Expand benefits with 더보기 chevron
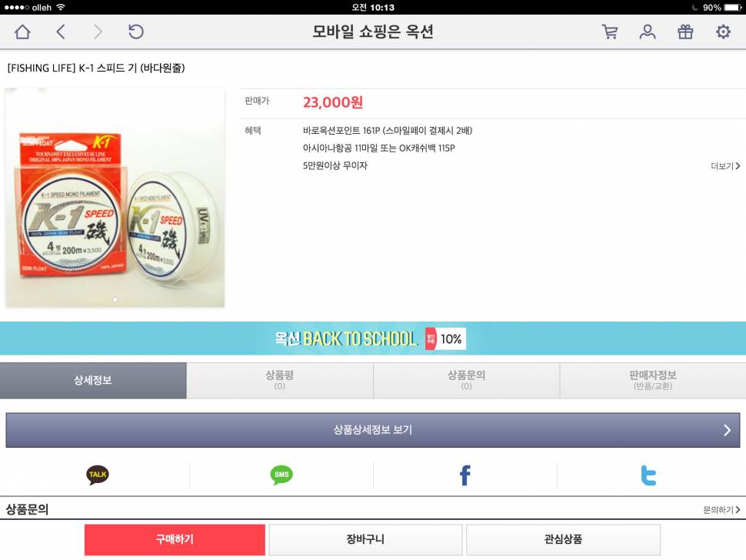This screenshot has width=746, height=560. click(x=725, y=166)
